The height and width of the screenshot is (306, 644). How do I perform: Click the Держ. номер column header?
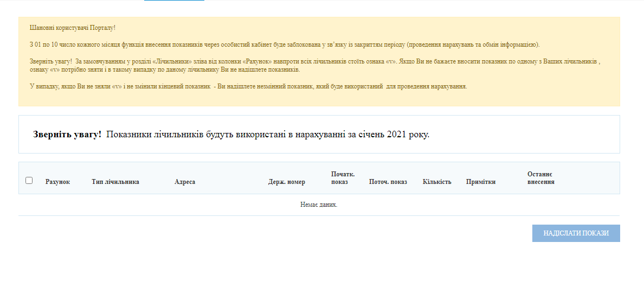[x=286, y=182]
